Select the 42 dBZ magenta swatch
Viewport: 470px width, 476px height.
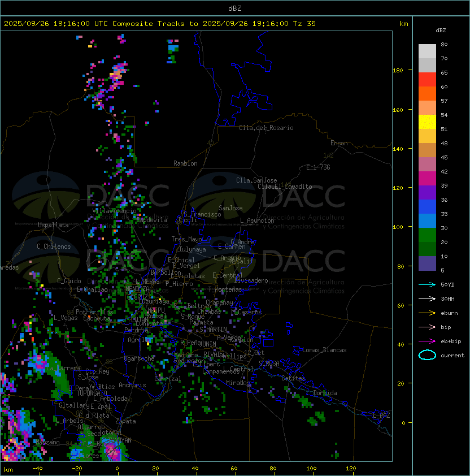coord(427,178)
